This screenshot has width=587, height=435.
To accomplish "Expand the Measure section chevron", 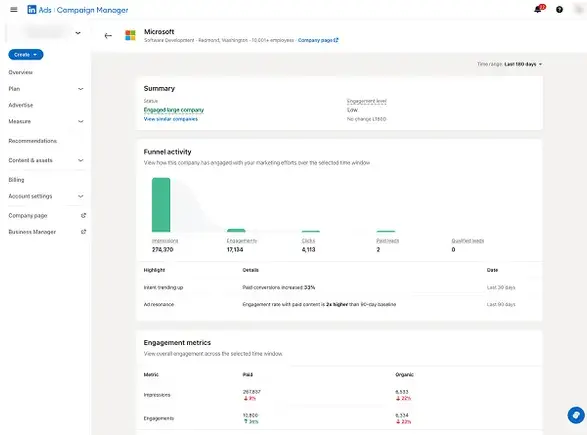I will coord(80,121).
